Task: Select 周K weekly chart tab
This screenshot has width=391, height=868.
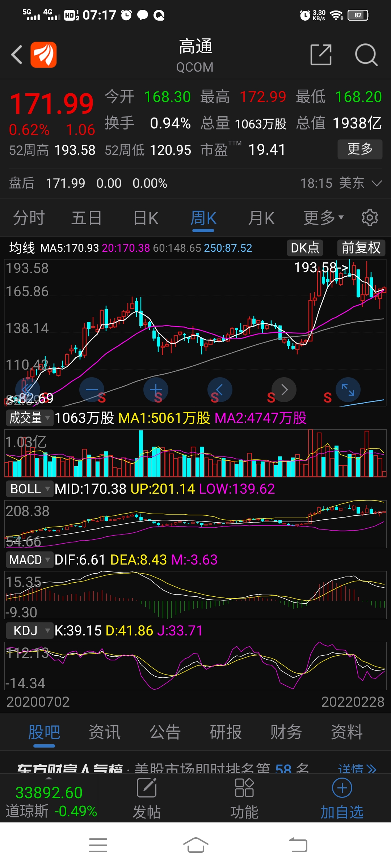Action: click(x=203, y=218)
